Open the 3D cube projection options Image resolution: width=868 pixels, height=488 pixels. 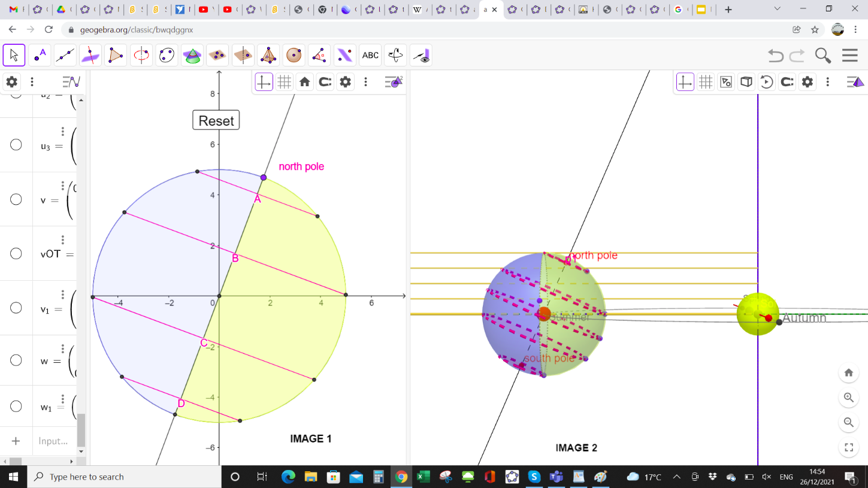[x=746, y=82]
